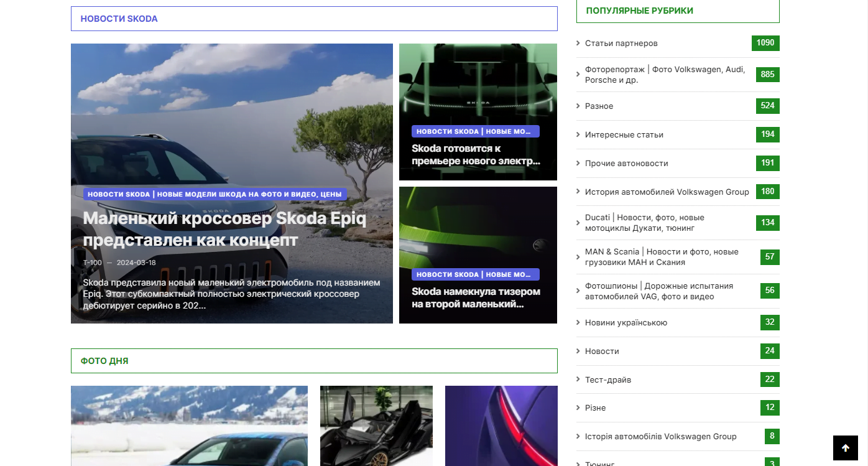Click date 2024-03-18 on main article
The width and height of the screenshot is (868, 466).
pyautogui.click(x=136, y=263)
